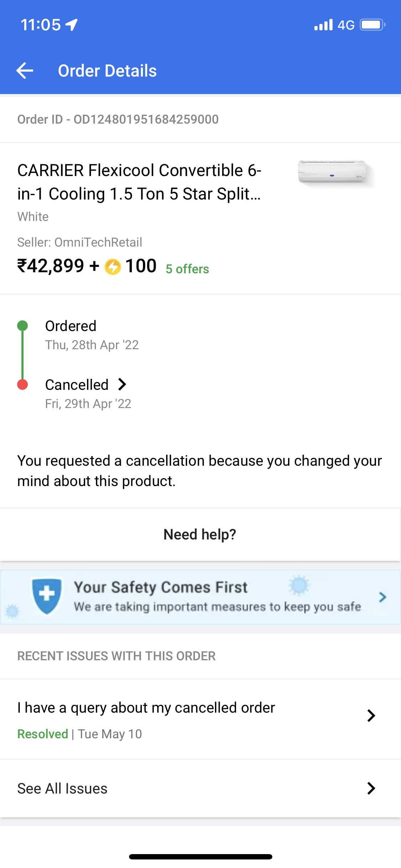The height and width of the screenshot is (868, 401).
Task: Open the 5 offers link
Action: pyautogui.click(x=187, y=269)
